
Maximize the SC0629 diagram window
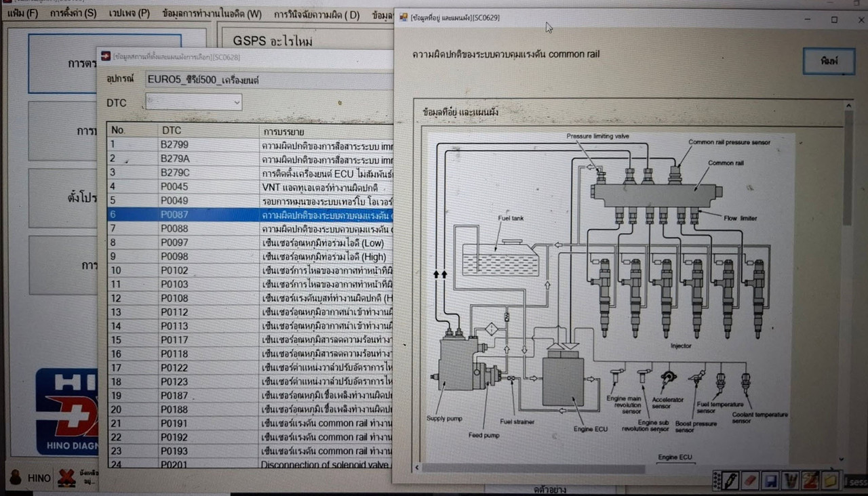coord(834,20)
